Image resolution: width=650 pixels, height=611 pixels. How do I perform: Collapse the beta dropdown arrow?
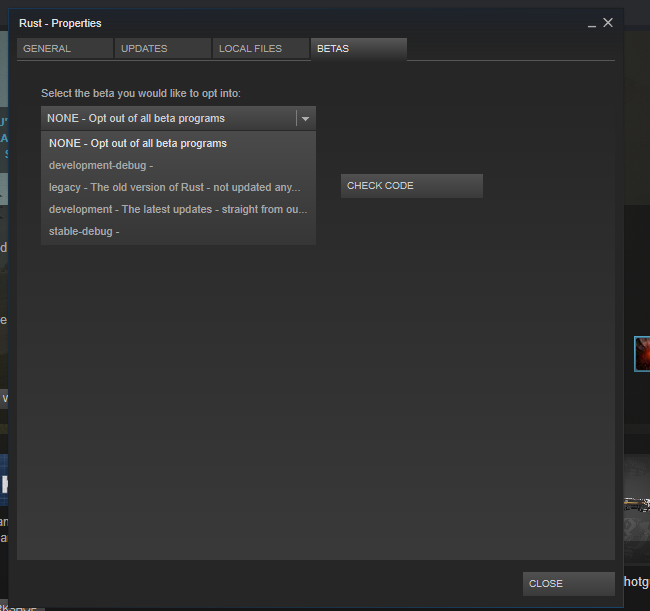(x=306, y=119)
